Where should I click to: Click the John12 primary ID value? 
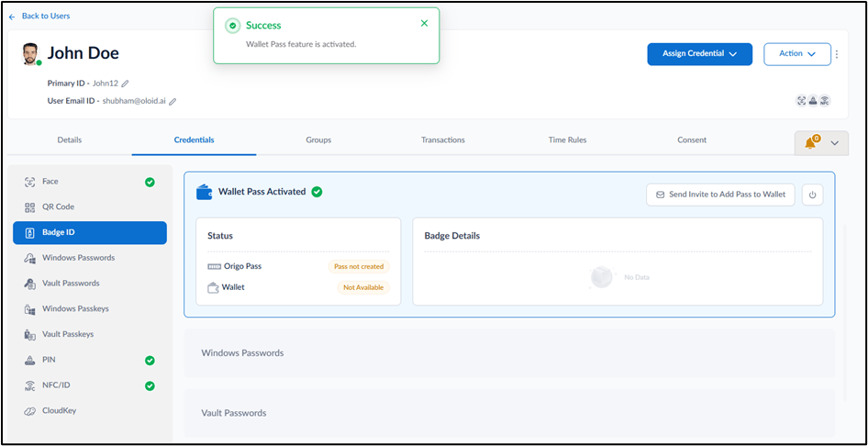click(x=106, y=84)
